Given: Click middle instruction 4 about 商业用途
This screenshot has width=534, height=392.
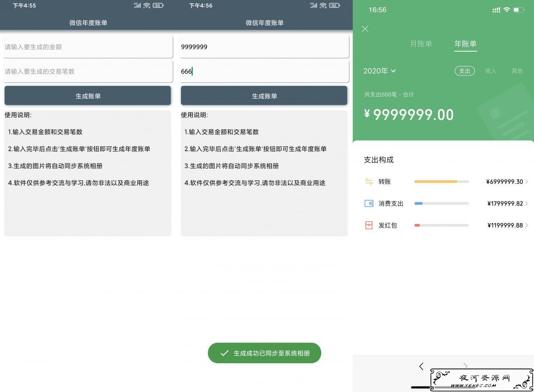Looking at the screenshot, I should coord(254,183).
